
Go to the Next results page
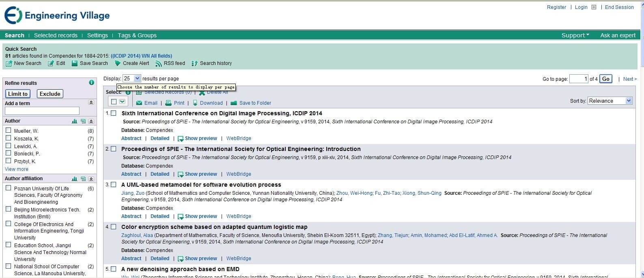pyautogui.click(x=630, y=79)
